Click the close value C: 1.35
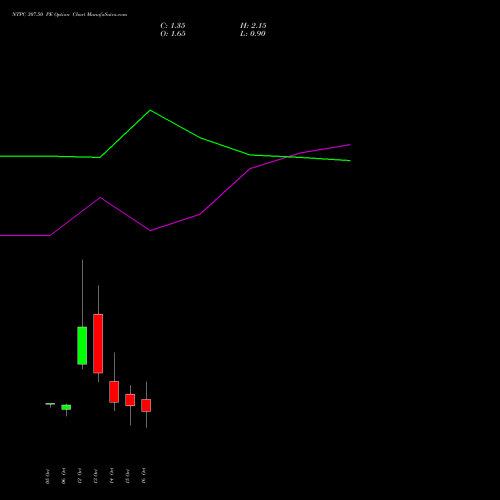 click(x=173, y=26)
